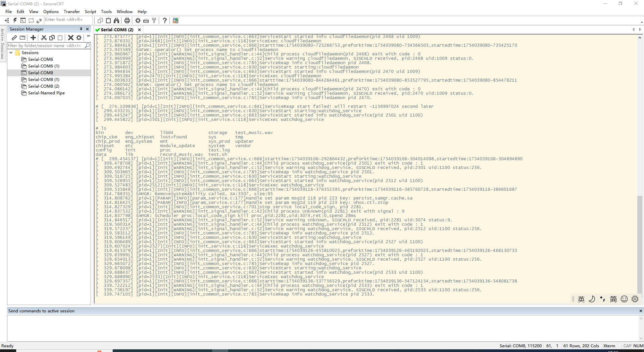Delete session using X icon in Session Manager

(x=70, y=38)
